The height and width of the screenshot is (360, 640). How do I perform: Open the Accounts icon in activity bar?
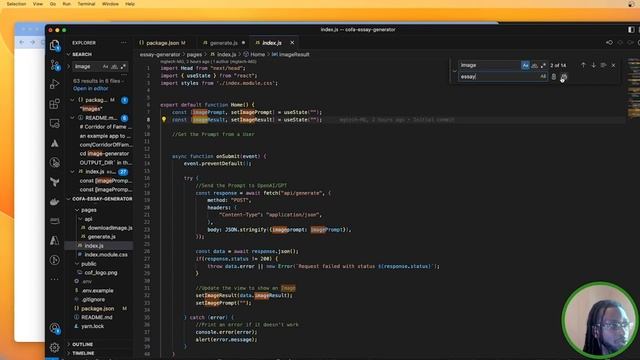[x=54, y=328]
